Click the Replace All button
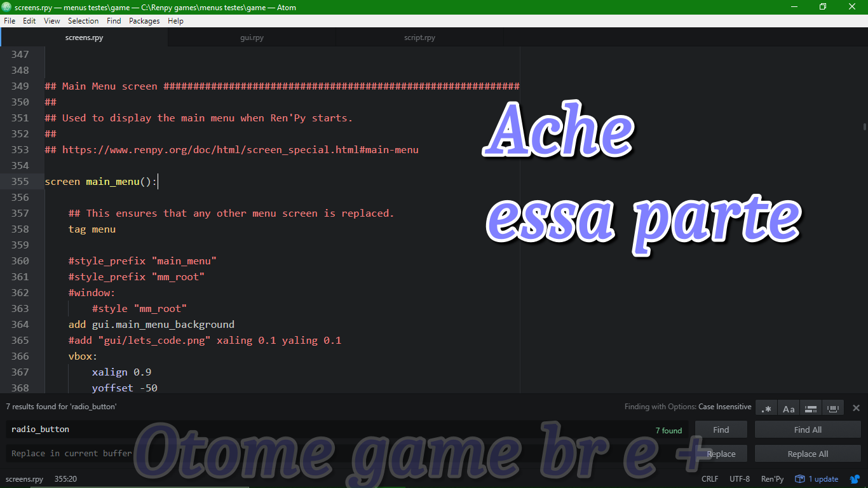This screenshot has width=868, height=488. pos(807,453)
